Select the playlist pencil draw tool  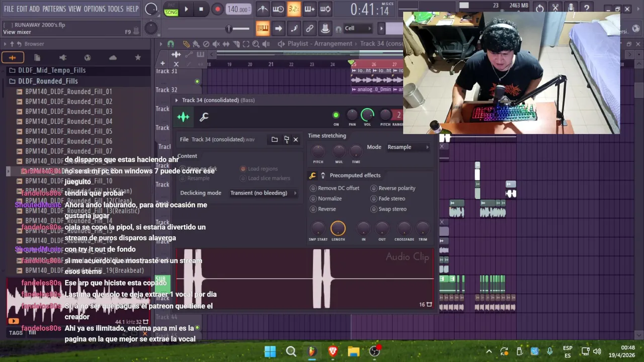pos(186,44)
